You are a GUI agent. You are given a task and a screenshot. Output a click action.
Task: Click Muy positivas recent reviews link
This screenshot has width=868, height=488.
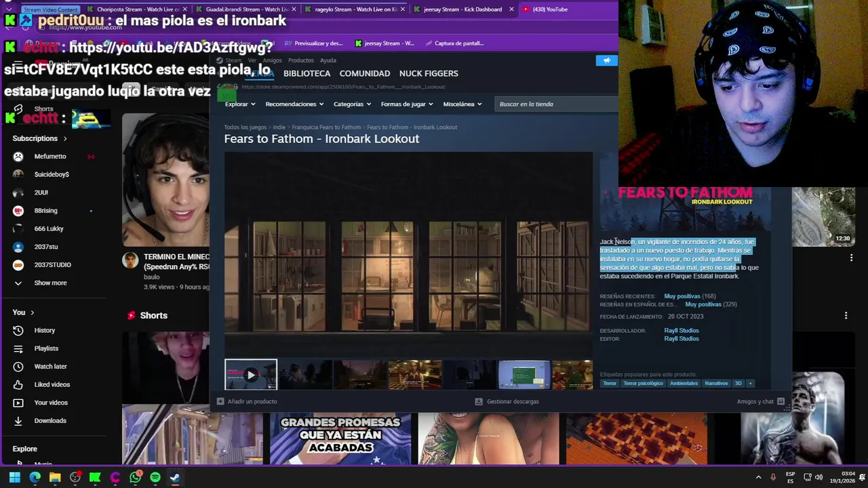[682, 296]
